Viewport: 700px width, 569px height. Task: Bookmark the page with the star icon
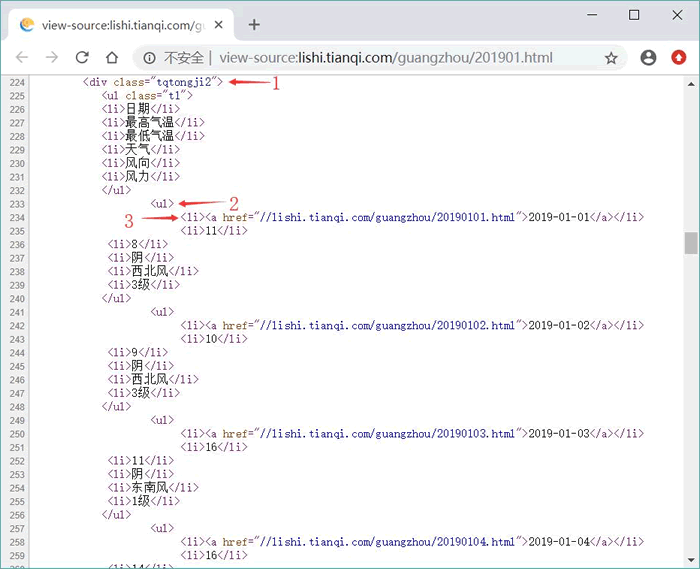611,58
